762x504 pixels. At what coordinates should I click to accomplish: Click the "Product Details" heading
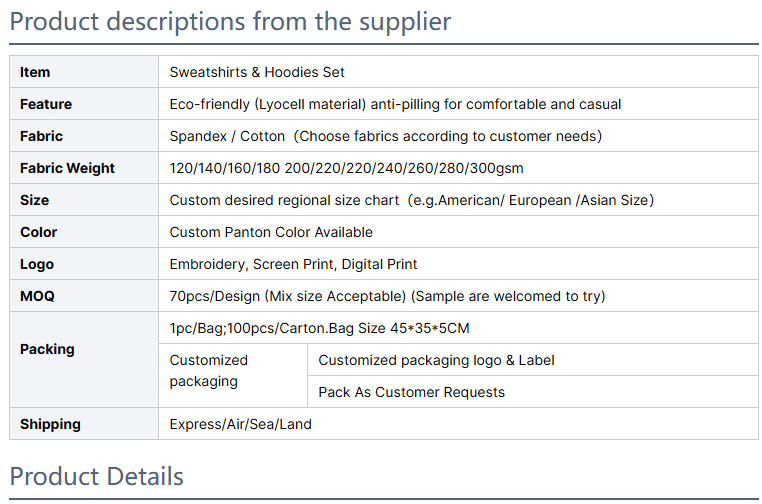point(97,475)
